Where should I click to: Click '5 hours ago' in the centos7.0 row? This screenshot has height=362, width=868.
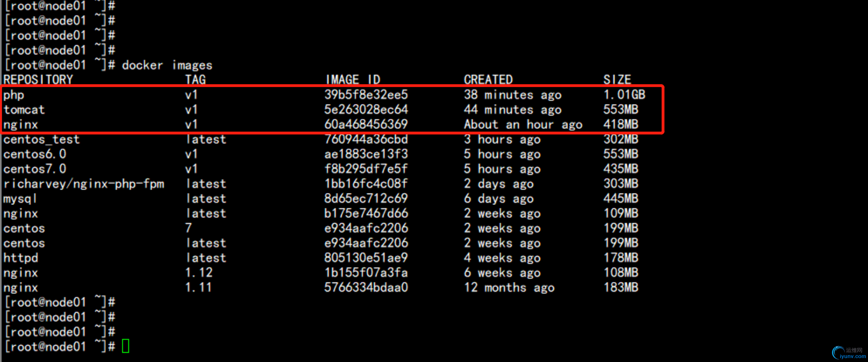pos(502,169)
